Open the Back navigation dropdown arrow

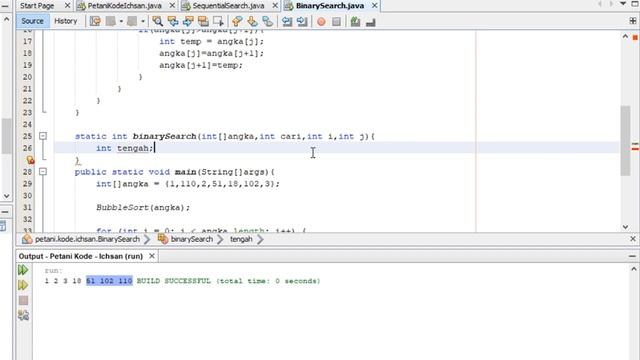coord(121,21)
